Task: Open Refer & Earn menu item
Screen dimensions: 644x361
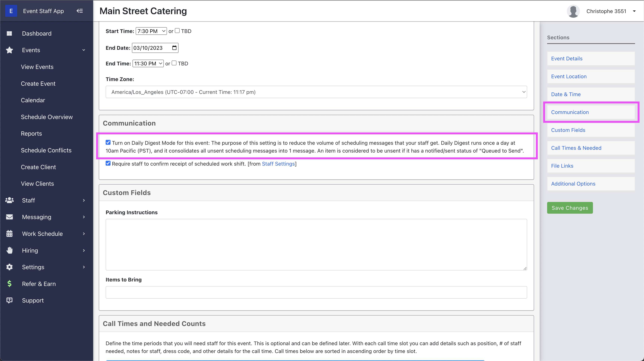Action: coord(39,284)
